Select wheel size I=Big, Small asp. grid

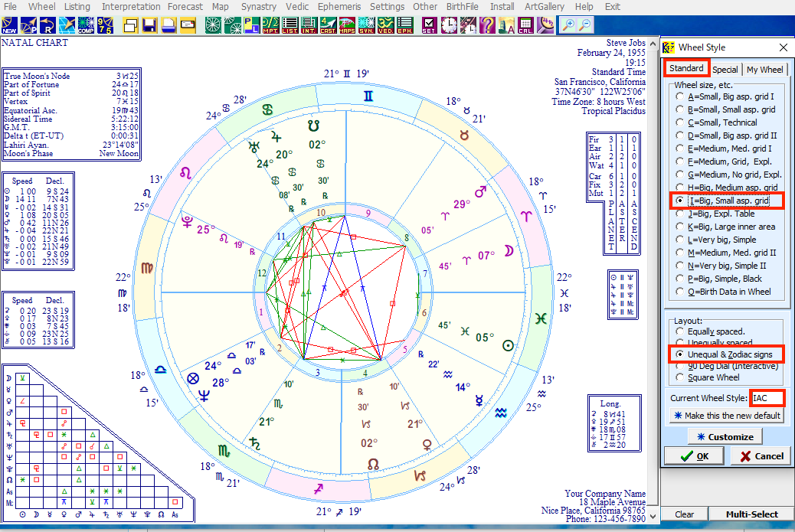723,201
